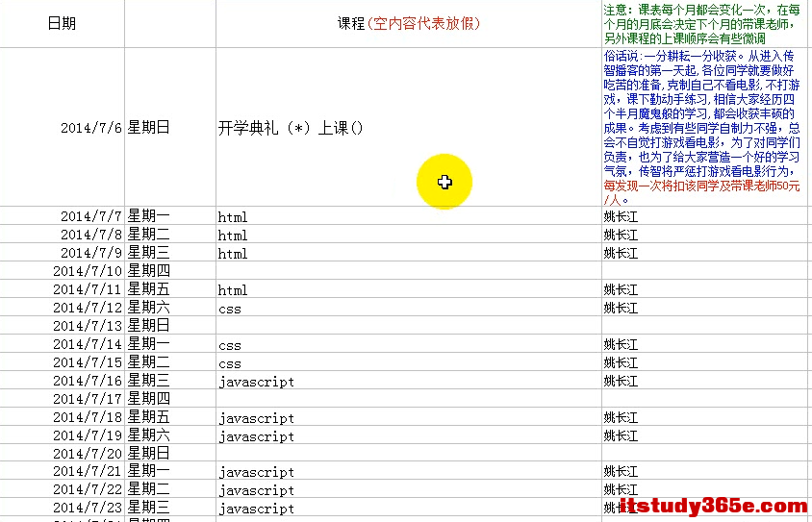The width and height of the screenshot is (812, 522).
Task: Select the css cell in the 2014/7/12 row
Action: point(408,309)
